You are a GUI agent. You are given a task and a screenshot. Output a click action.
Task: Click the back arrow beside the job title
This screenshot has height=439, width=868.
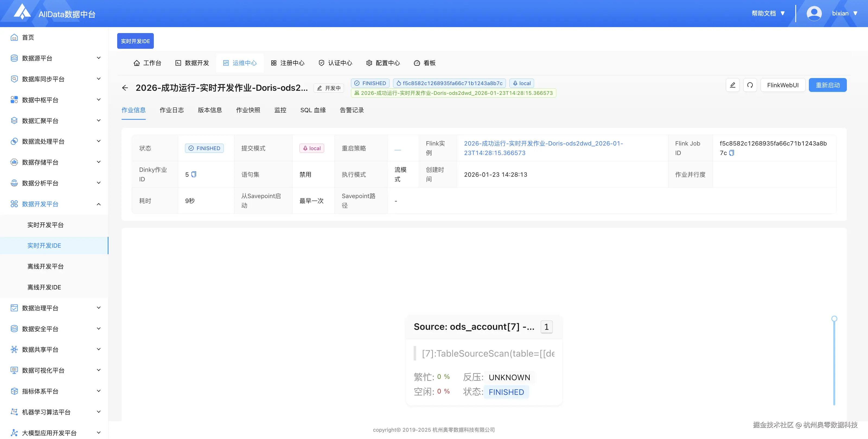(125, 88)
